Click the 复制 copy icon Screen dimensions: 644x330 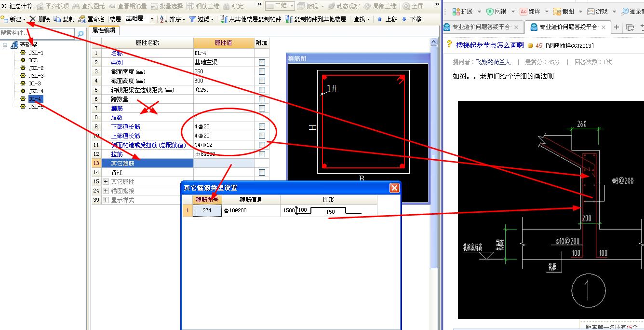(x=57, y=19)
